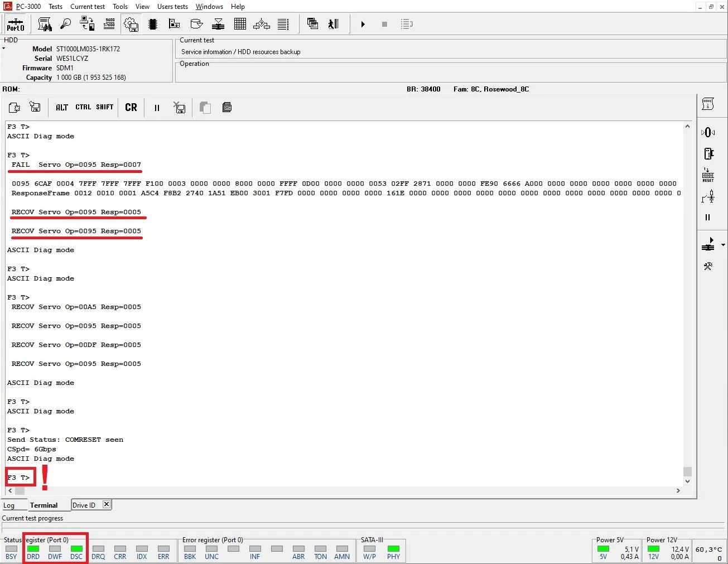
Task: Open the Tests menu
Action: [55, 7]
